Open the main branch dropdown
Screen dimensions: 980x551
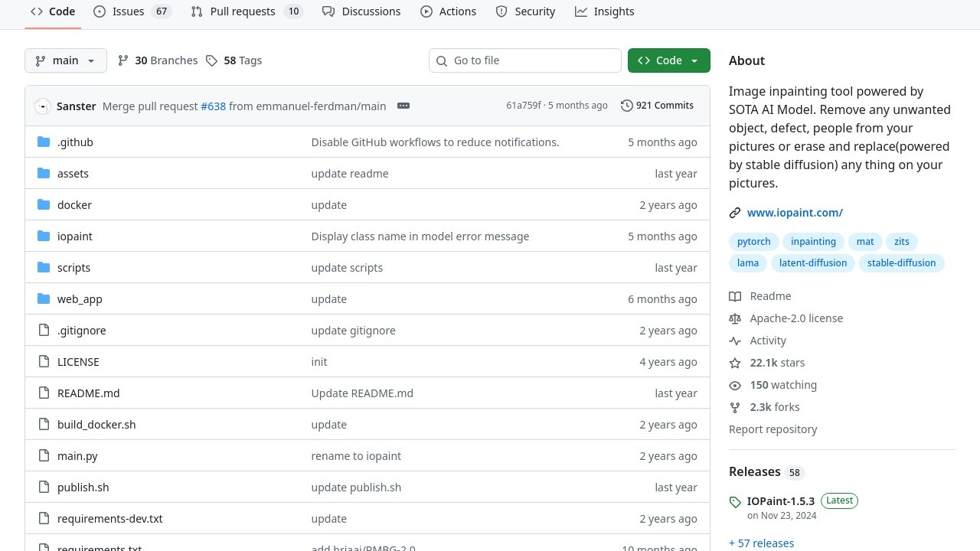[x=66, y=60]
